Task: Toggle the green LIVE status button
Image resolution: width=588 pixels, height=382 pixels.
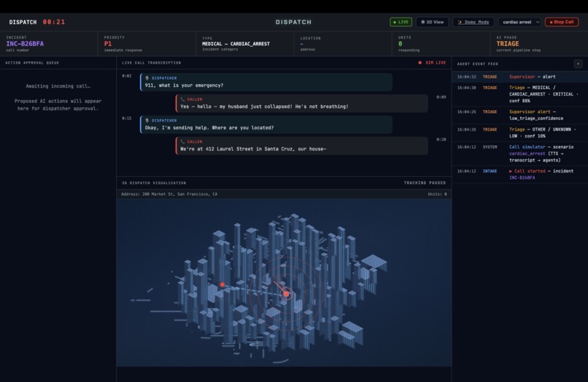Action: (401, 22)
